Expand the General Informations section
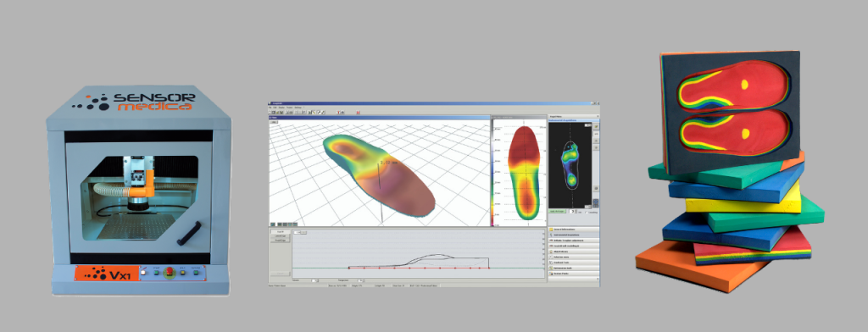Image resolution: width=868 pixels, height=332 pixels. [574, 230]
